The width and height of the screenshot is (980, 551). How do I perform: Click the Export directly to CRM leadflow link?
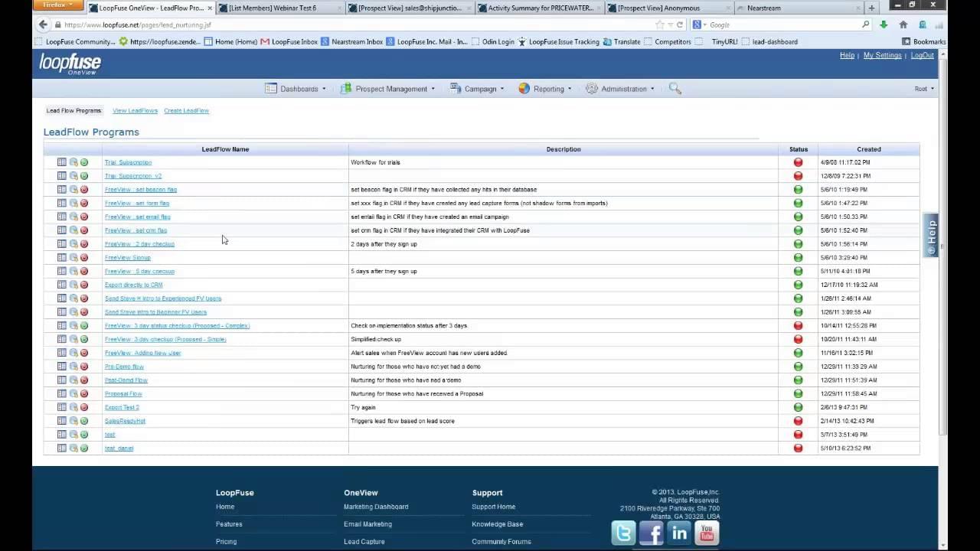click(x=133, y=285)
